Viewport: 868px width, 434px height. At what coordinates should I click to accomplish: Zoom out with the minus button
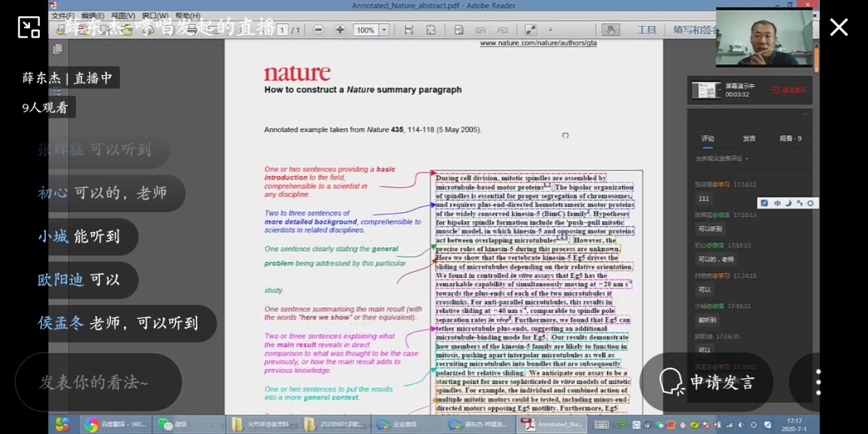[x=319, y=30]
